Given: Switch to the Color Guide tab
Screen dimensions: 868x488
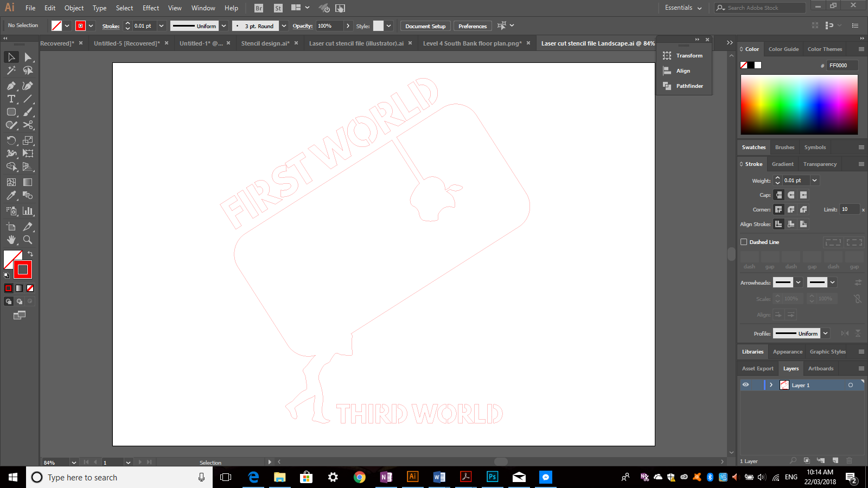Looking at the screenshot, I should click(x=783, y=49).
